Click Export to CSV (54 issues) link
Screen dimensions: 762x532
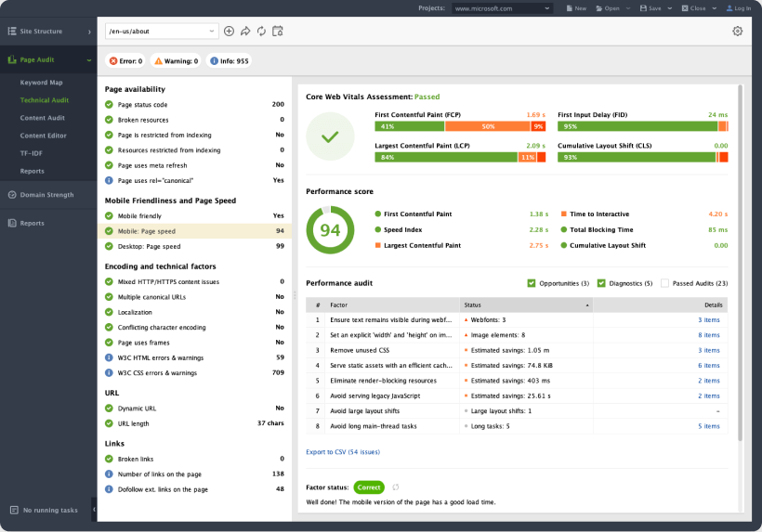click(x=342, y=452)
